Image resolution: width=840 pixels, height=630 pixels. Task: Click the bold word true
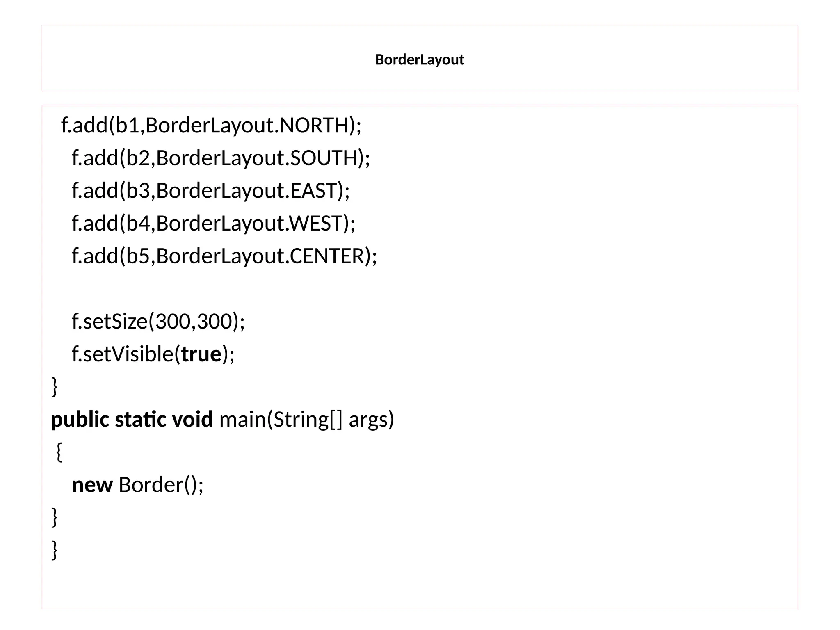click(x=201, y=354)
